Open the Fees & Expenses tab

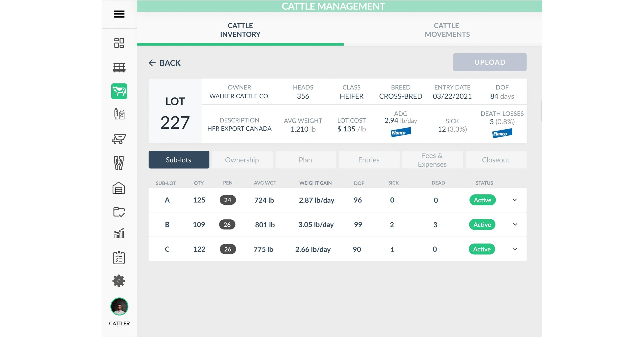pyautogui.click(x=432, y=160)
